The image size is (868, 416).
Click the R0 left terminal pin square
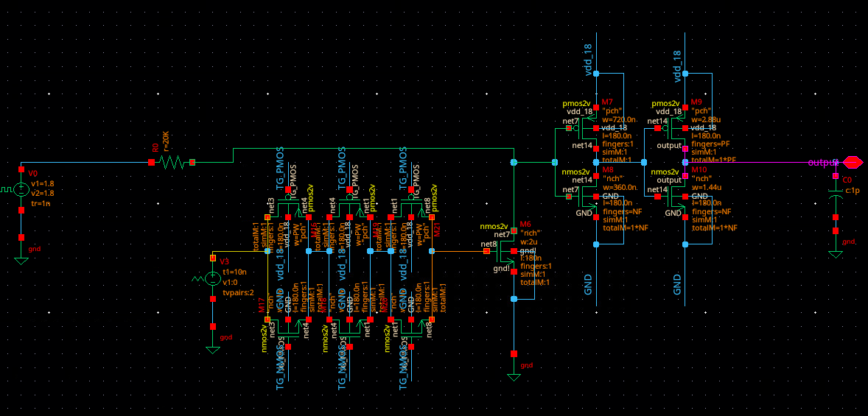(151, 162)
